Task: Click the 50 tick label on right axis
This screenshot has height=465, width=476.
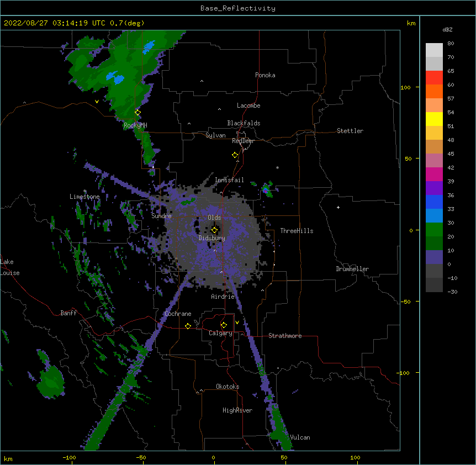Action: point(408,158)
